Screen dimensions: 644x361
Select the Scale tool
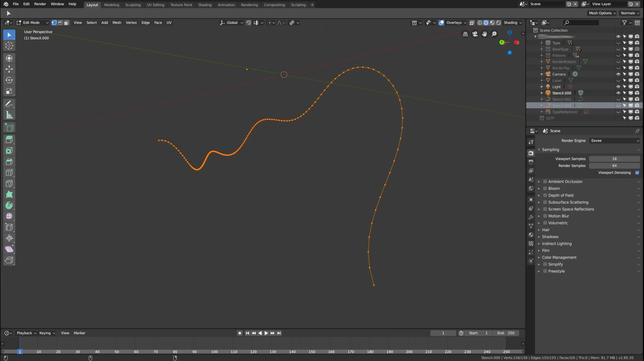click(9, 91)
